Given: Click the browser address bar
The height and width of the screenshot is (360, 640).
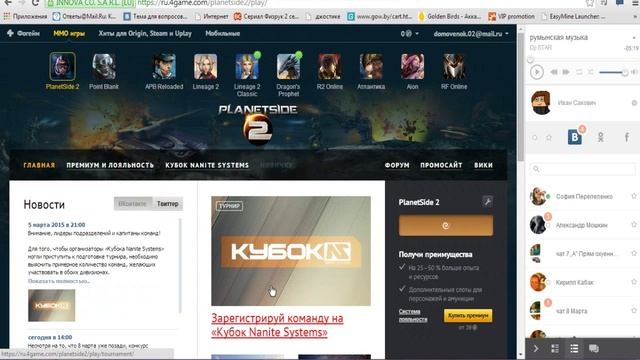Looking at the screenshot, I should (318, 3).
